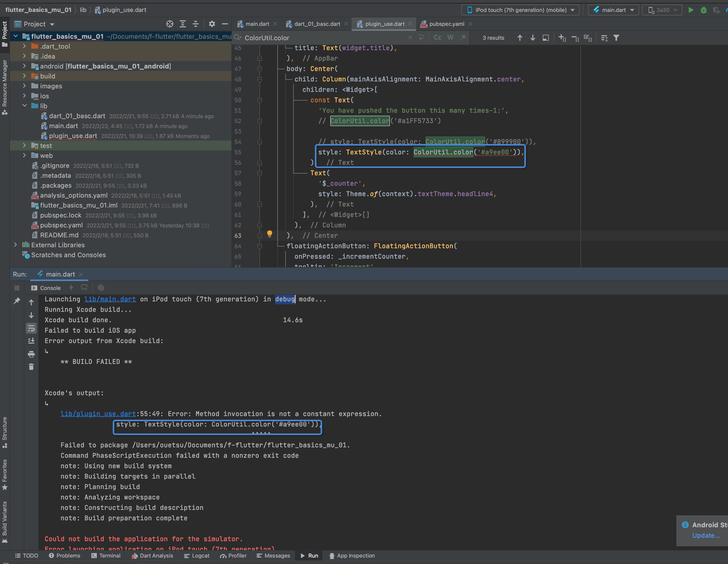Viewport: 728px width, 564px height.
Task: Open the iPod touch device dropdown
Action: (x=520, y=10)
